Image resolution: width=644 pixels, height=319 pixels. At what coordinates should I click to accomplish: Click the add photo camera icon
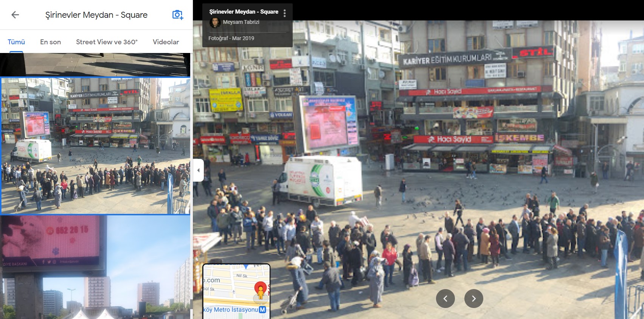pyautogui.click(x=177, y=15)
